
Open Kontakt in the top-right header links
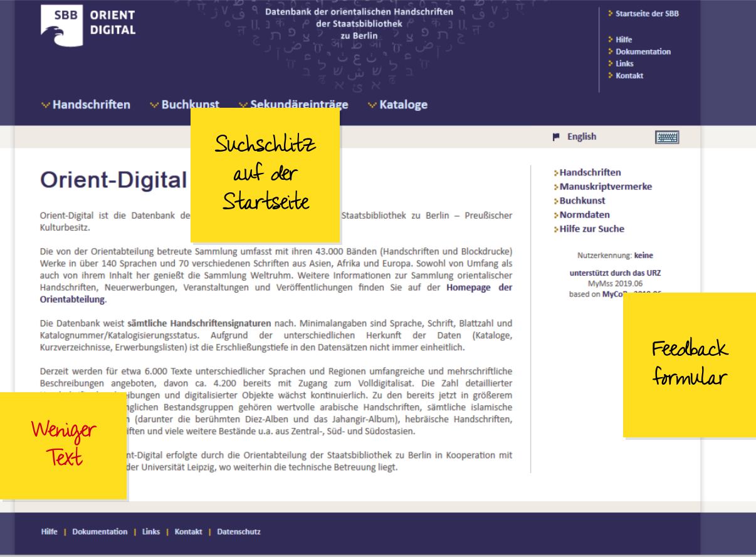click(x=629, y=75)
